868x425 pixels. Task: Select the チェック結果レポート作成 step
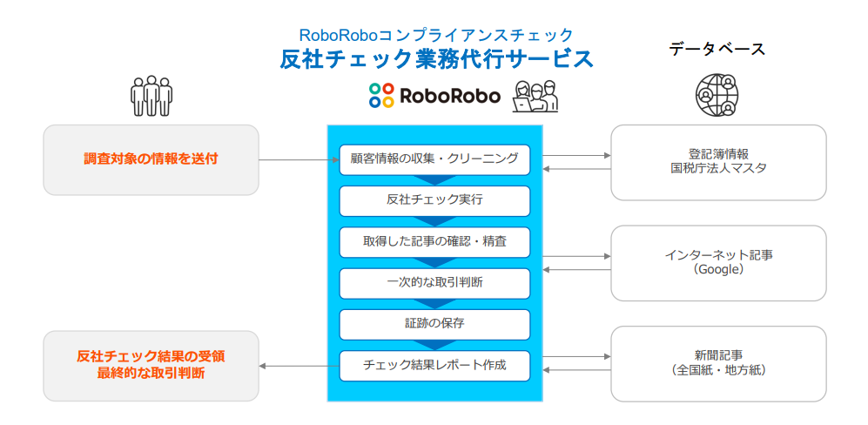(x=434, y=364)
